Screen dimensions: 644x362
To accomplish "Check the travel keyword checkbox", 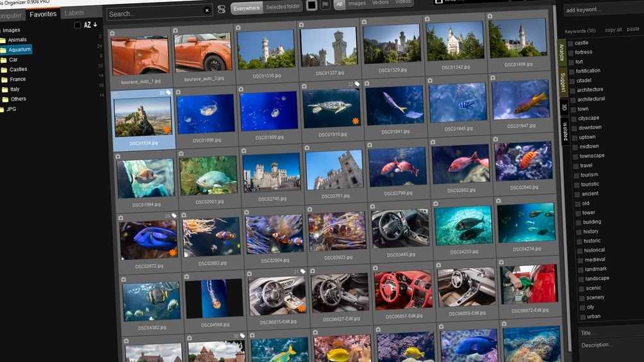I will tap(576, 166).
